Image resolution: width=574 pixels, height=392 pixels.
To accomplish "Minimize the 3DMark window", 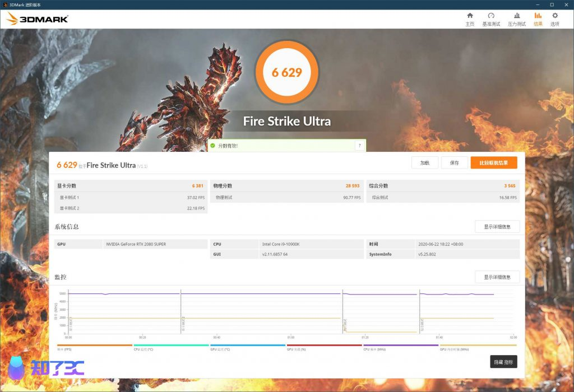I will pyautogui.click(x=538, y=4).
